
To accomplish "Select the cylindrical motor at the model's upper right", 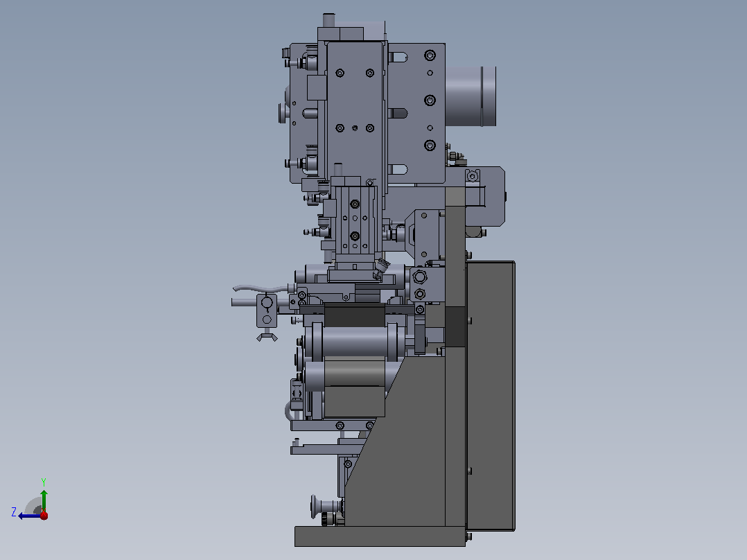I will (471, 96).
